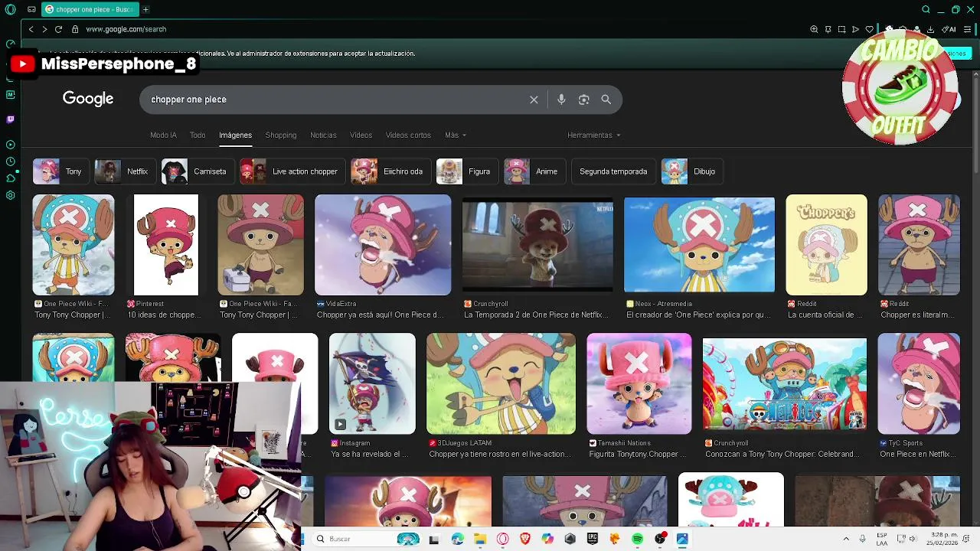Viewport: 980px width, 551px height.
Task: Switch to the Modo IA tab
Action: pyautogui.click(x=163, y=135)
